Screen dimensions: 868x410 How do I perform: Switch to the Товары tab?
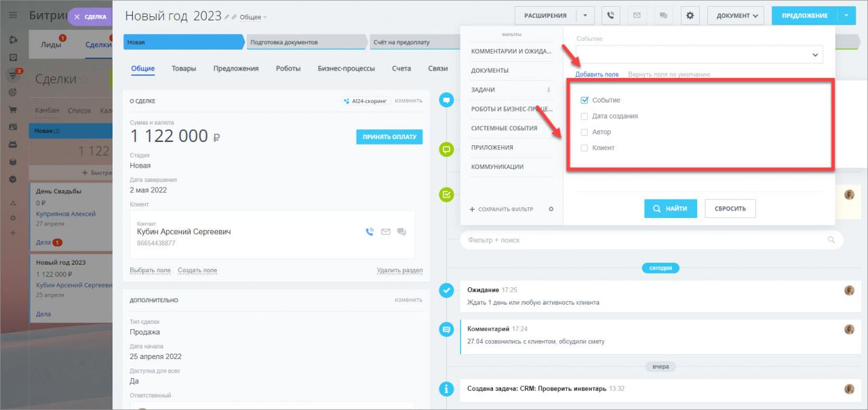(x=184, y=69)
